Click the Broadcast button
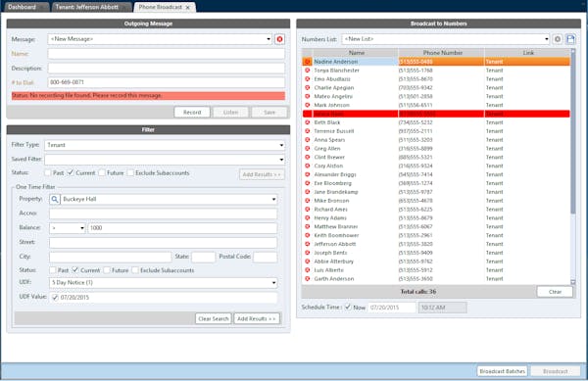The height and width of the screenshot is (381, 588). [555, 371]
